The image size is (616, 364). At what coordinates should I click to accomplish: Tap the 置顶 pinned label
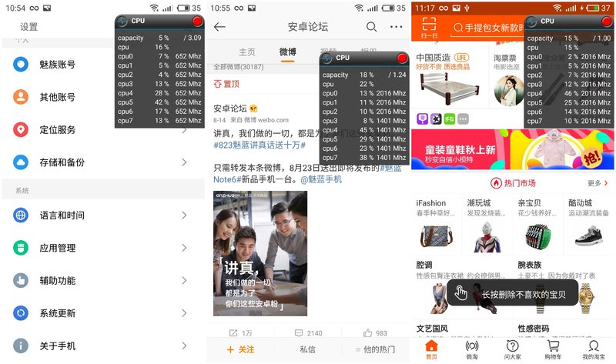click(x=226, y=84)
